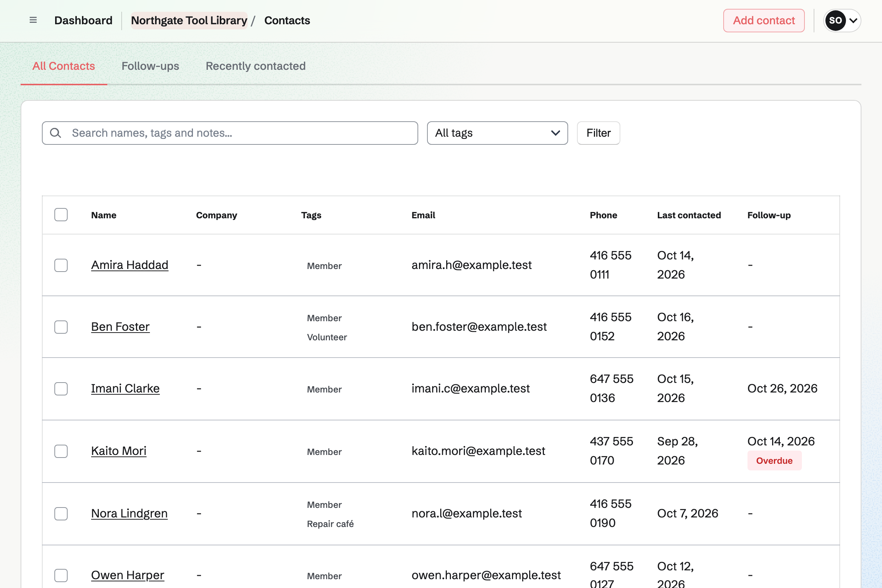
Task: Focus the search names, tags and notes field
Action: (x=230, y=133)
